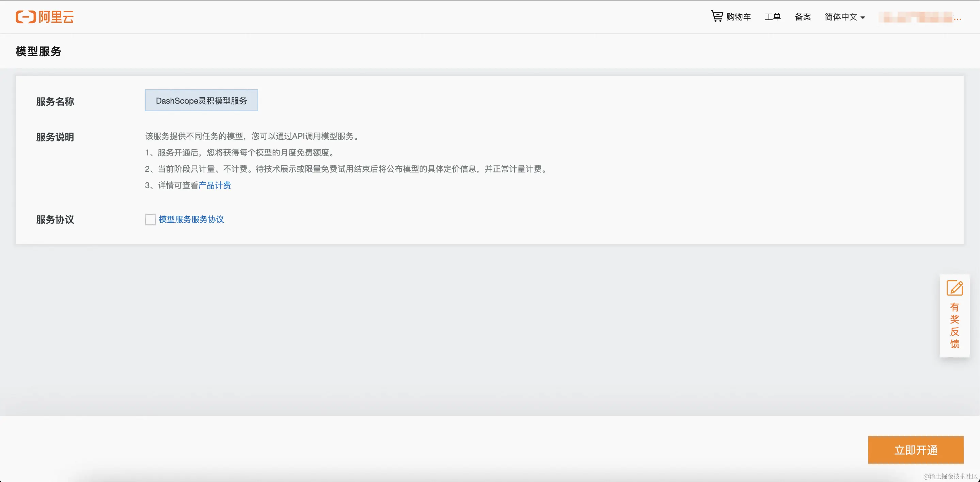
Task: Open the 工单 menu item
Action: point(773,17)
